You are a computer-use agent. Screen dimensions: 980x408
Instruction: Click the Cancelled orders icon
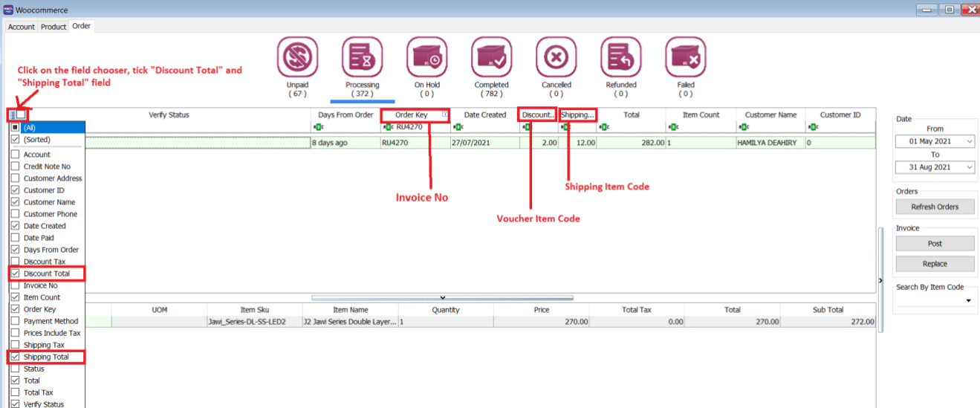[x=556, y=57]
